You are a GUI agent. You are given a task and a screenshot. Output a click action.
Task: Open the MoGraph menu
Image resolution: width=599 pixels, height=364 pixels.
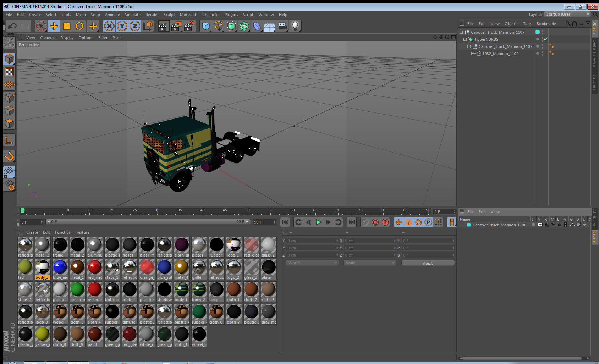(x=188, y=15)
